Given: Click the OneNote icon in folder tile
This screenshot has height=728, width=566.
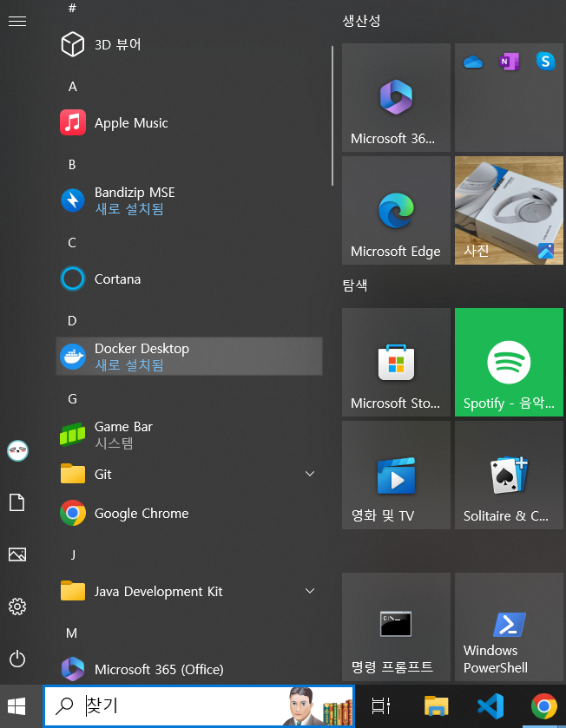Looking at the screenshot, I should (x=509, y=62).
